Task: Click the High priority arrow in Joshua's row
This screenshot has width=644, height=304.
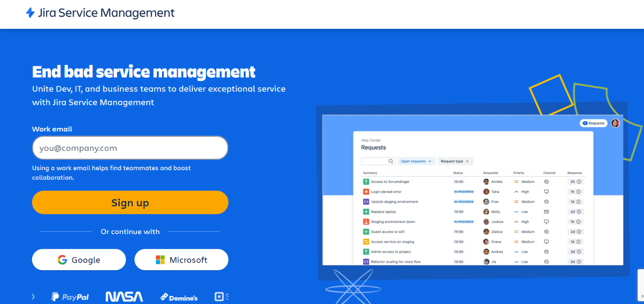Action: 516,222
